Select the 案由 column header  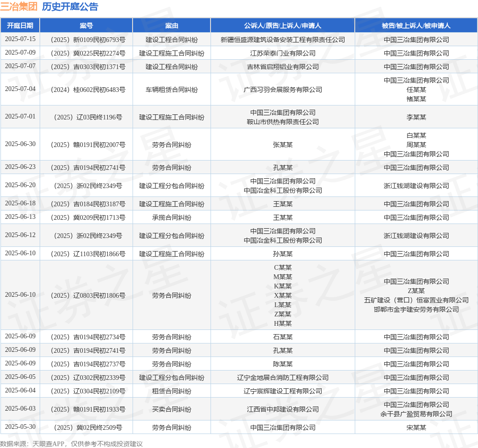[172, 26]
